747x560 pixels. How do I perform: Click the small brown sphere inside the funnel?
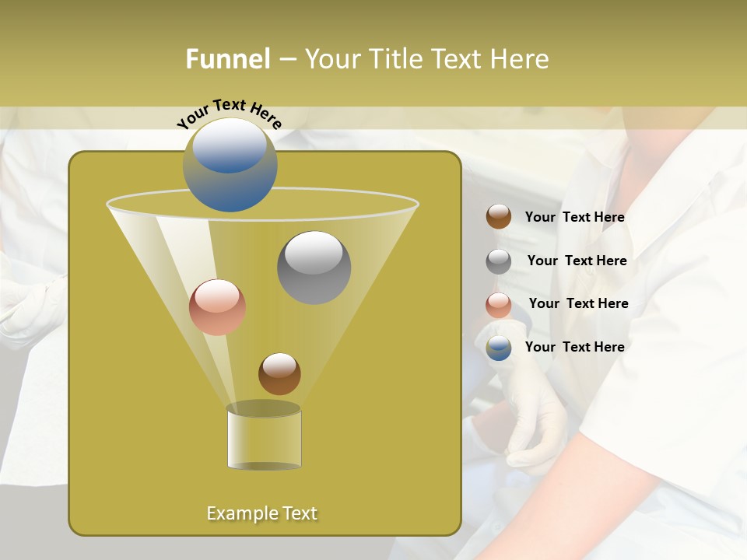tap(279, 373)
